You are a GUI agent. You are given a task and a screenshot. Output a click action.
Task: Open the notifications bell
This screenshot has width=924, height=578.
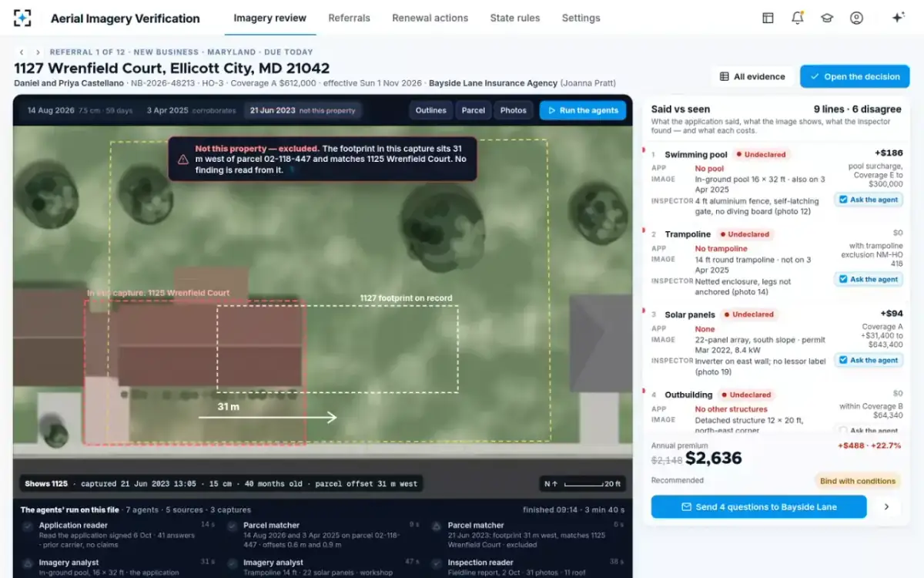[797, 18]
